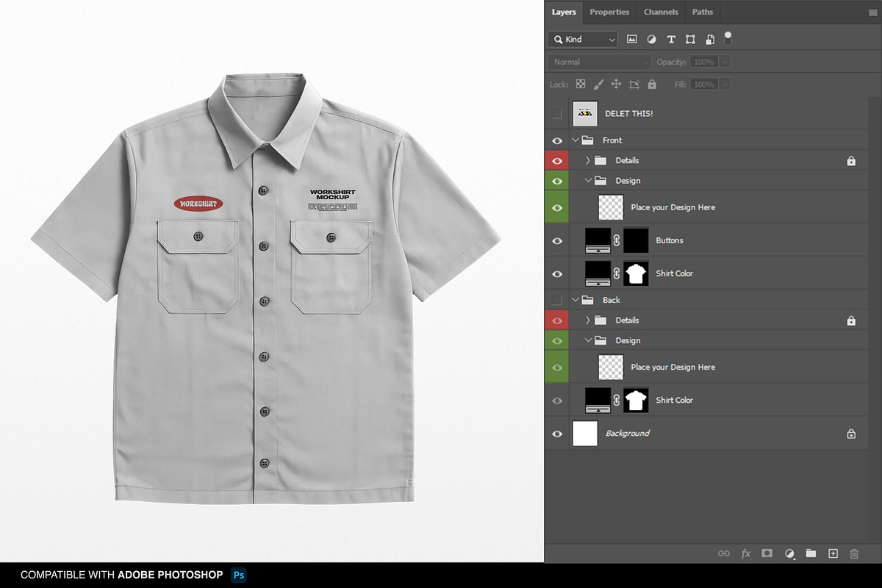Open the Opacity slider dropdown arrow
The height and width of the screenshot is (588, 882).
pos(725,62)
